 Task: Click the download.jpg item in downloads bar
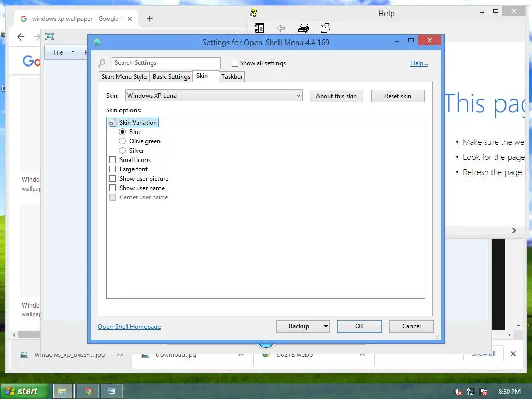click(176, 355)
